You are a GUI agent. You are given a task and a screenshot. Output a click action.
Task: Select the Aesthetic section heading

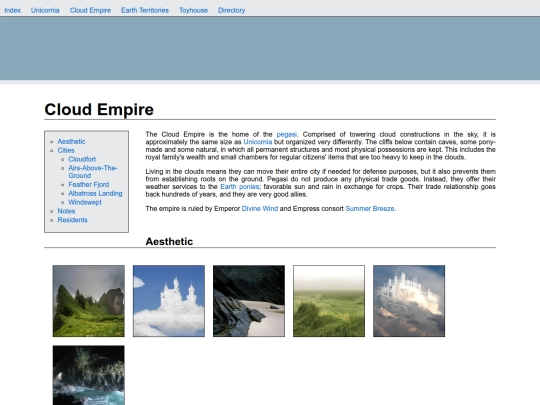tap(169, 241)
